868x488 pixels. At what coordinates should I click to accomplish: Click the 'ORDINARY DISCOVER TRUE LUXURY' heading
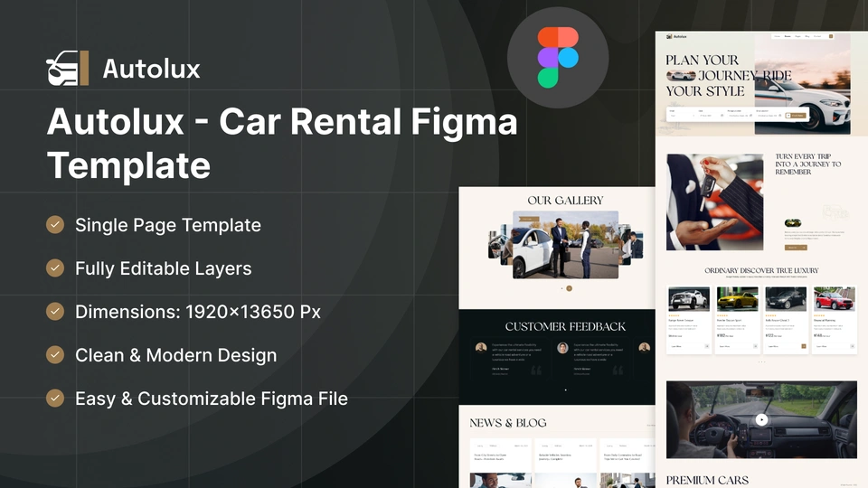coord(761,270)
